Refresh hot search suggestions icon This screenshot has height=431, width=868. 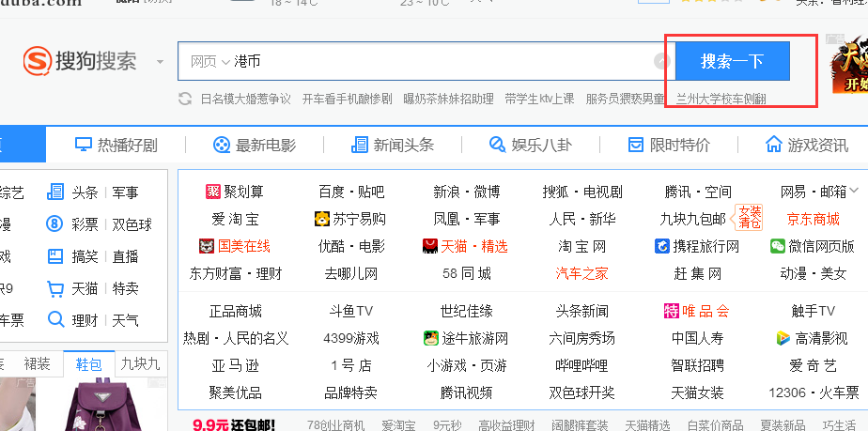pyautogui.click(x=185, y=99)
